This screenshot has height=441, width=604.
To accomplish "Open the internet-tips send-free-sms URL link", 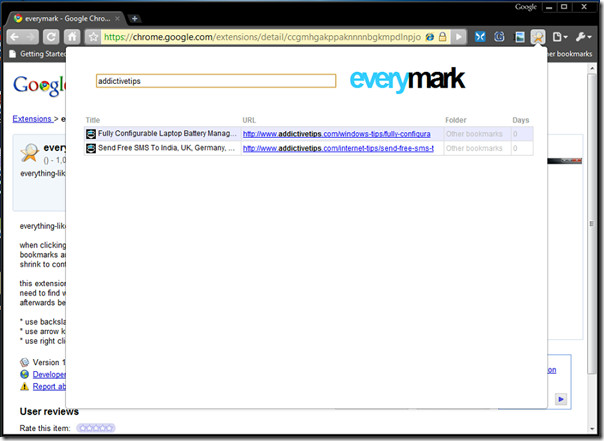I will coord(338,148).
